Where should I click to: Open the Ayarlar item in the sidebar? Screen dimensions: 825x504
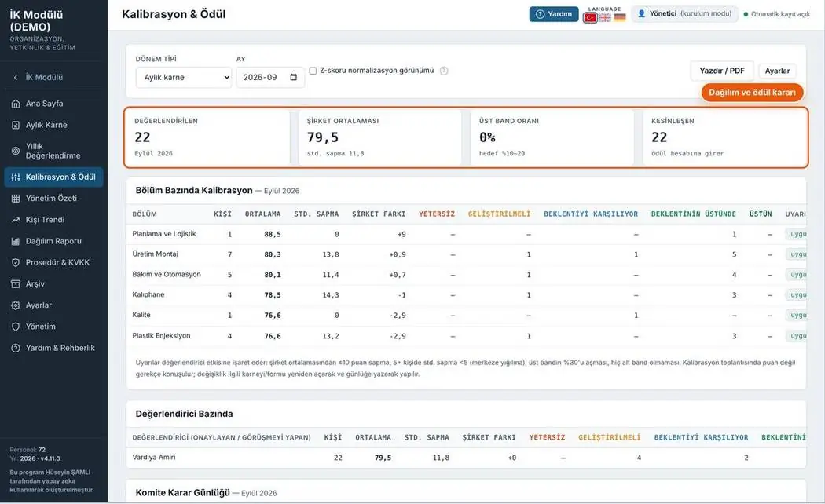pyautogui.click(x=53, y=305)
